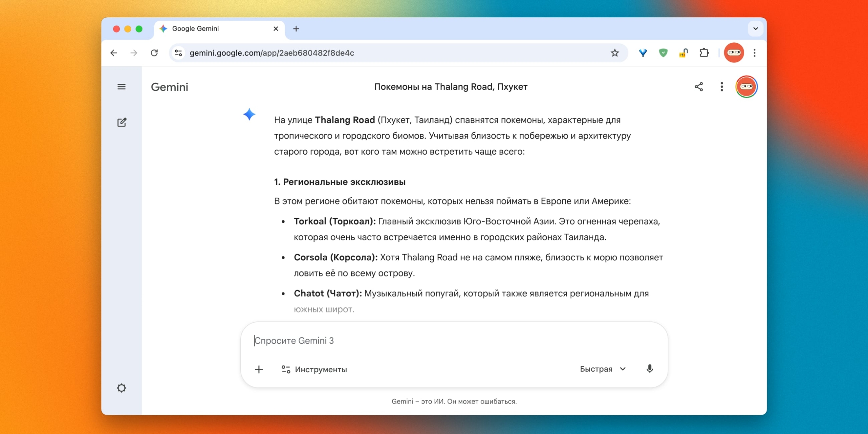
Task: Click the plus attach file button
Action: 259,369
